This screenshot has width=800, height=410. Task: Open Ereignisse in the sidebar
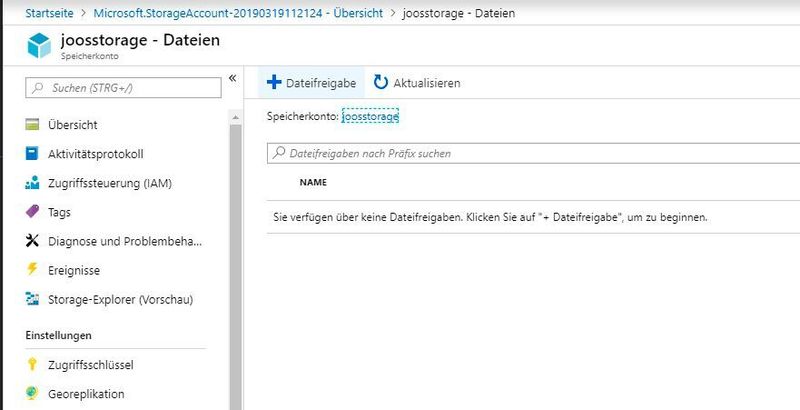(x=74, y=270)
